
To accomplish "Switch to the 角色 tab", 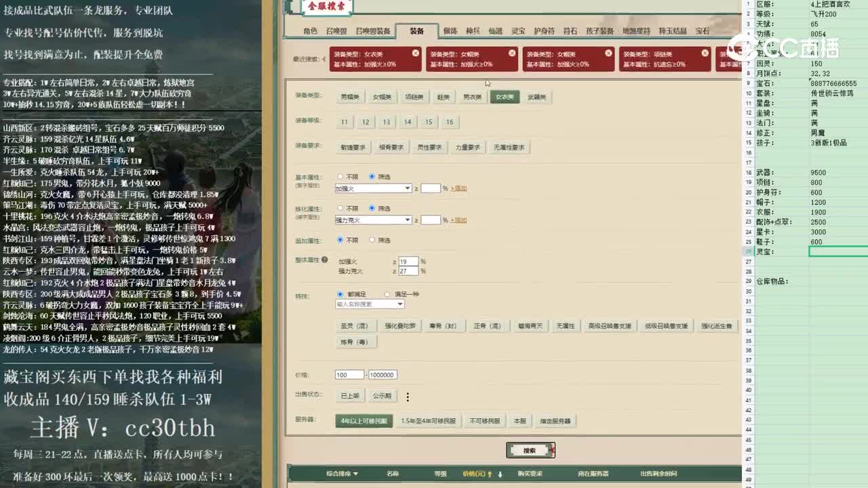I will click(x=311, y=31).
